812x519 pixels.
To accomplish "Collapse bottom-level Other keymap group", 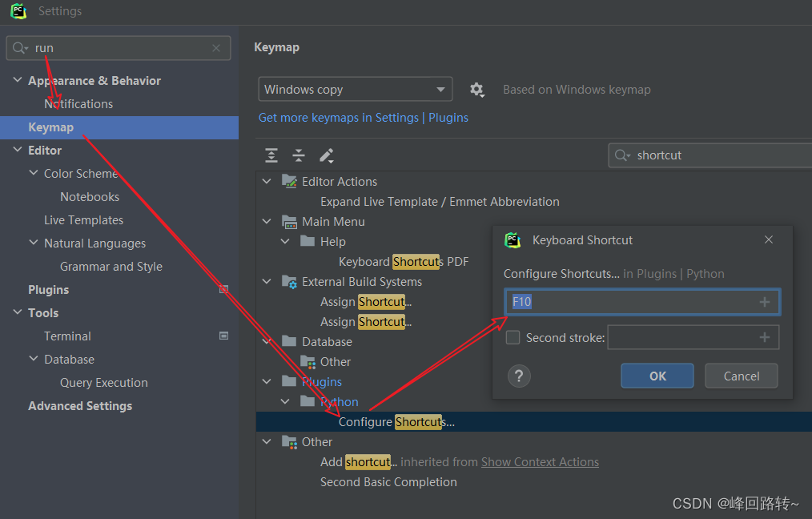I will click(267, 442).
